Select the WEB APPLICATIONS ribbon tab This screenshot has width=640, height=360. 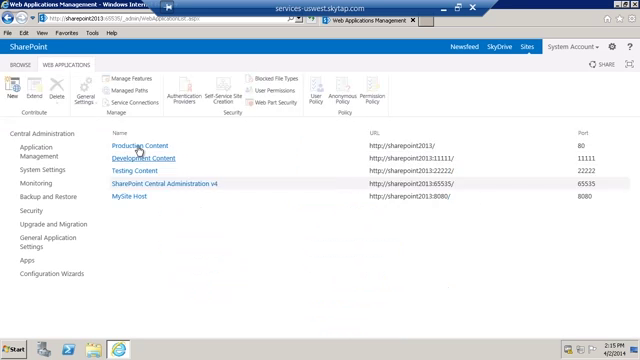tap(66, 65)
